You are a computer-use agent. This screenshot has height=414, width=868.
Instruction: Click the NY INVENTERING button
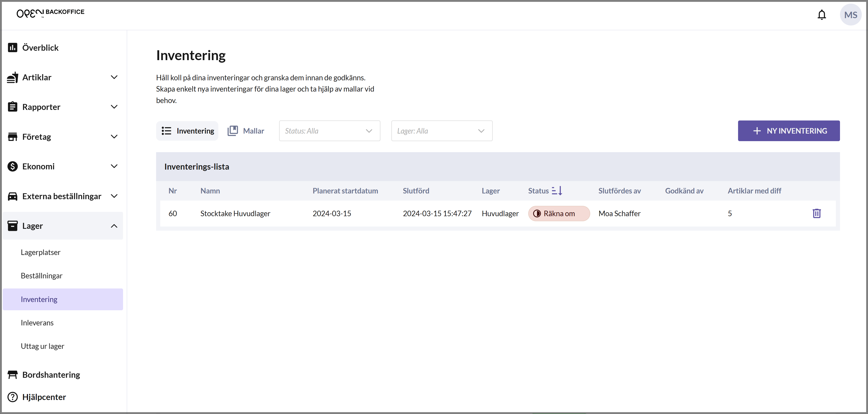tap(789, 131)
